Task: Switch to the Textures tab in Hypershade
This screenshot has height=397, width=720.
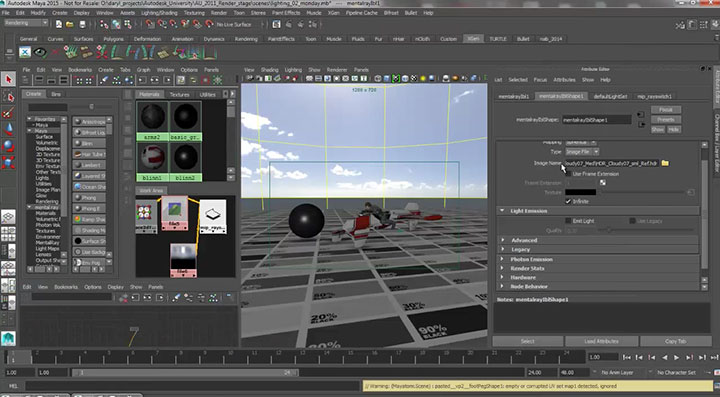Action: pos(180,95)
